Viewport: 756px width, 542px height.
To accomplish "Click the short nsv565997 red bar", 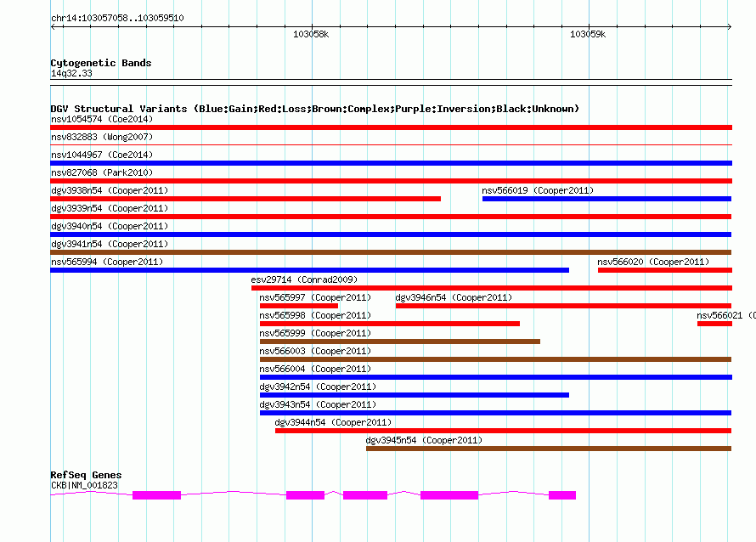I will tap(299, 306).
